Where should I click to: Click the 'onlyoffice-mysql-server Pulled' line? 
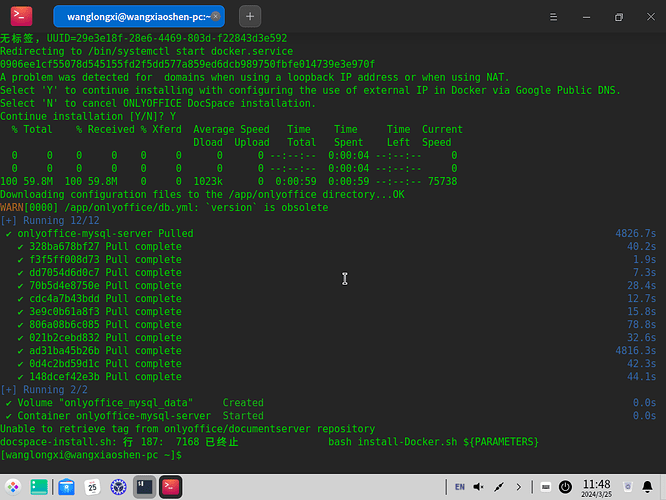click(99, 233)
